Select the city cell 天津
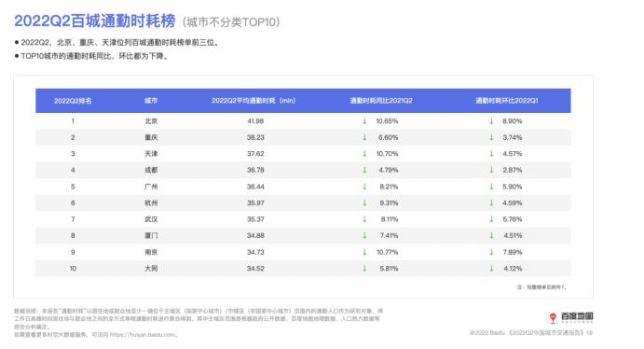644x349 pixels. [x=151, y=154]
